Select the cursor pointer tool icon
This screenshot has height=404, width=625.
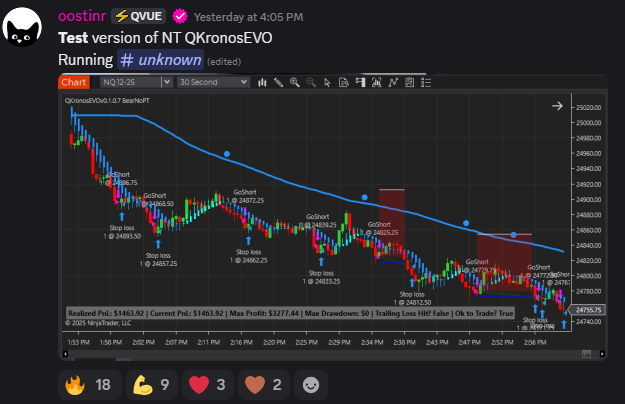(x=327, y=83)
